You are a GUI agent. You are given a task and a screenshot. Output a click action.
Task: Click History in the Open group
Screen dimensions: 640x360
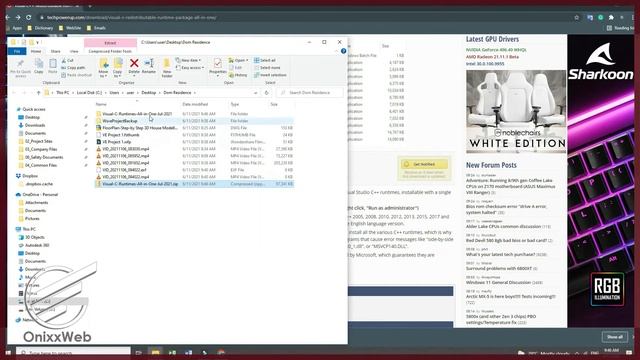coord(238,75)
